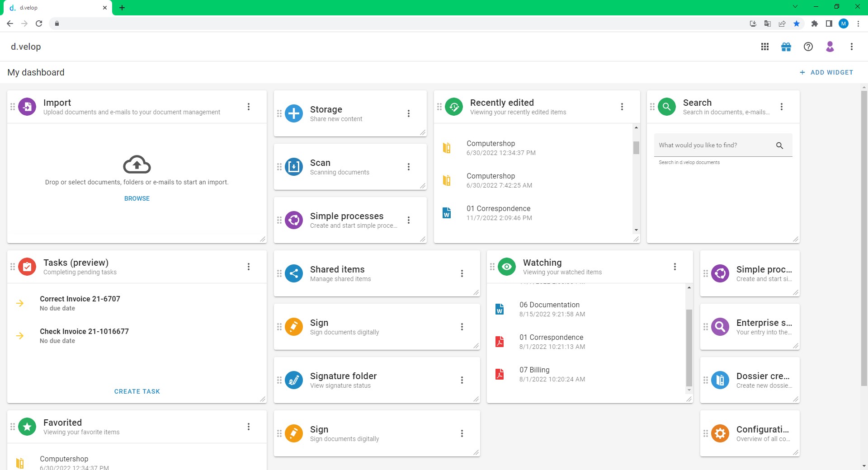
Task: Open the Shared items share icon
Action: click(x=294, y=273)
